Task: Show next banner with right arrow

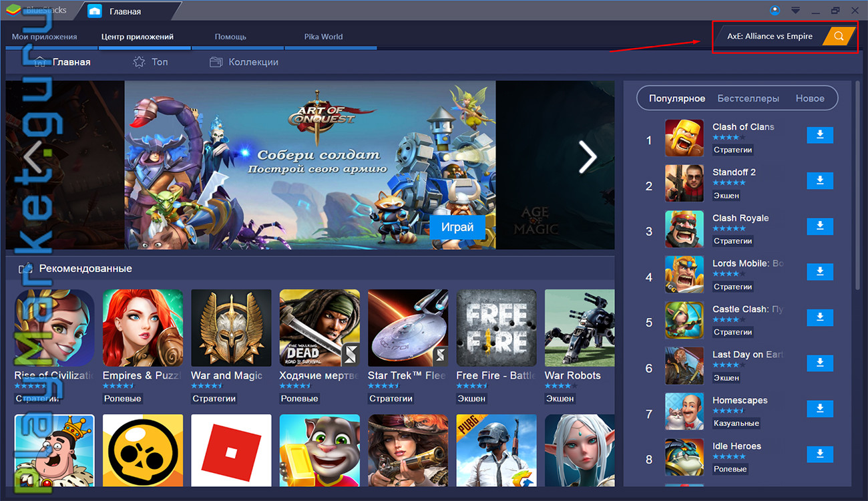Action: click(588, 158)
